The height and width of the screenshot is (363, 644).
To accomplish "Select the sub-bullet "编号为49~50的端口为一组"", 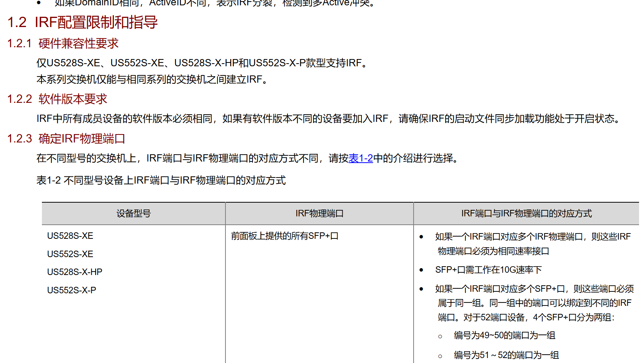I will tap(504, 336).
